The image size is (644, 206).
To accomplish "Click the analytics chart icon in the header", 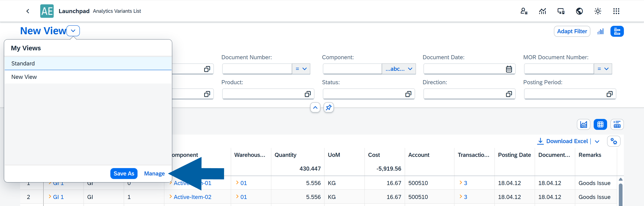I will click(x=542, y=11).
